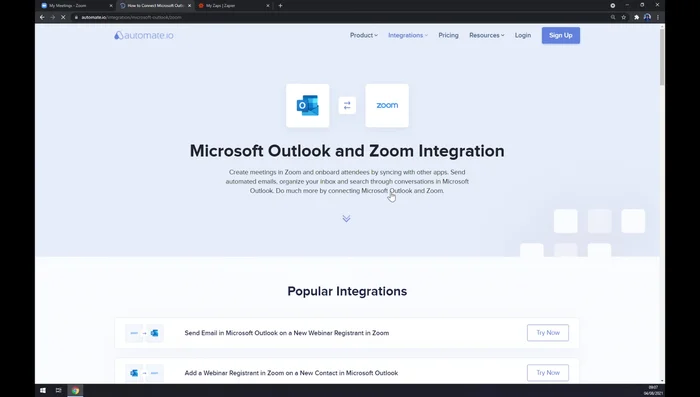
Task: Click the swap arrows icon between apps
Action: pyautogui.click(x=347, y=105)
